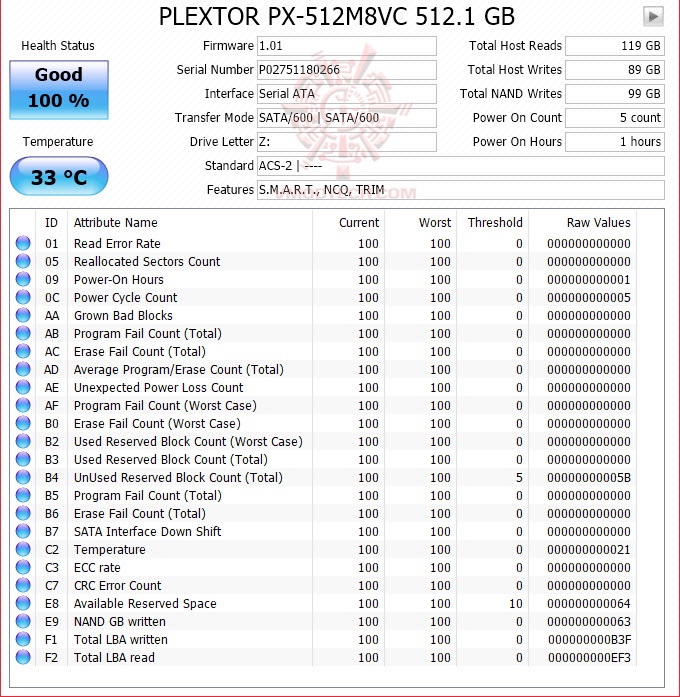Click Power On Hours value 1 hours
680x697 pixels.
pyautogui.click(x=615, y=142)
